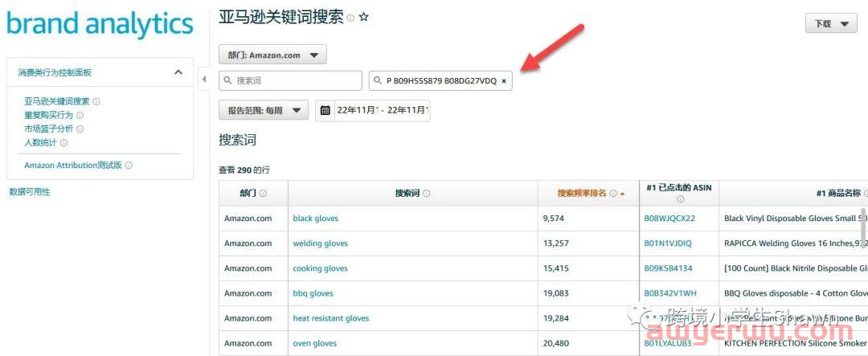Click sort arrow in 搜索频率排名 header
Image resolution: width=868 pixels, height=356 pixels.
tap(622, 194)
